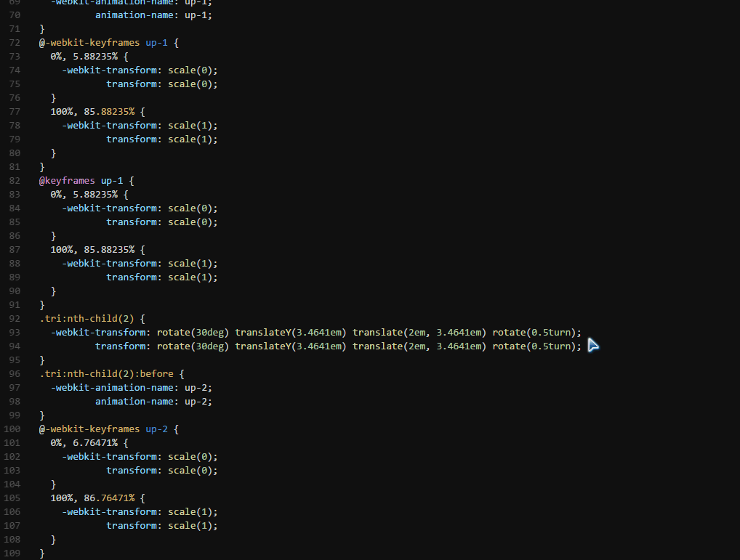
Task: Click 'transform: scale(0);' on line 75
Action: 162,84
